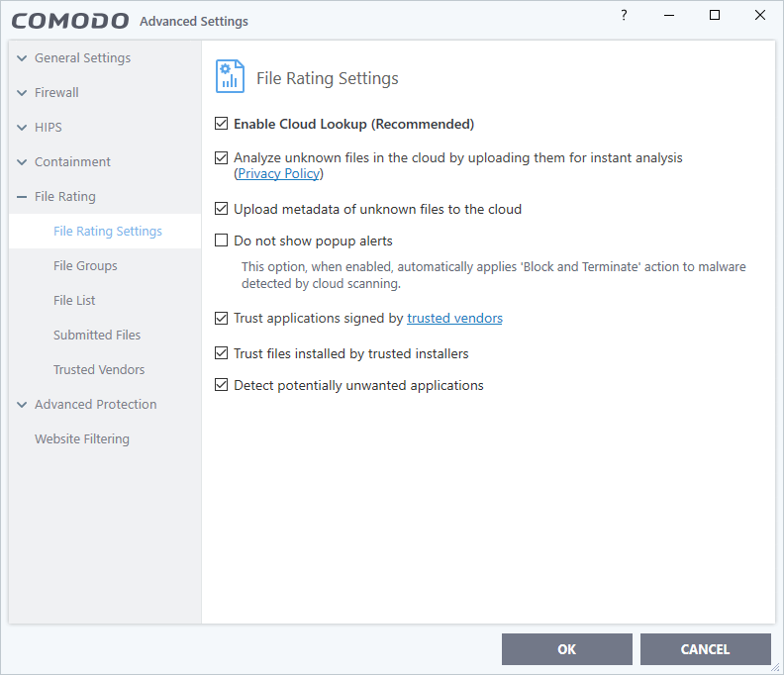Screen dimensions: 784x675
Task: Uncheck Trust applications signed by trusted vendors
Action: click(221, 318)
